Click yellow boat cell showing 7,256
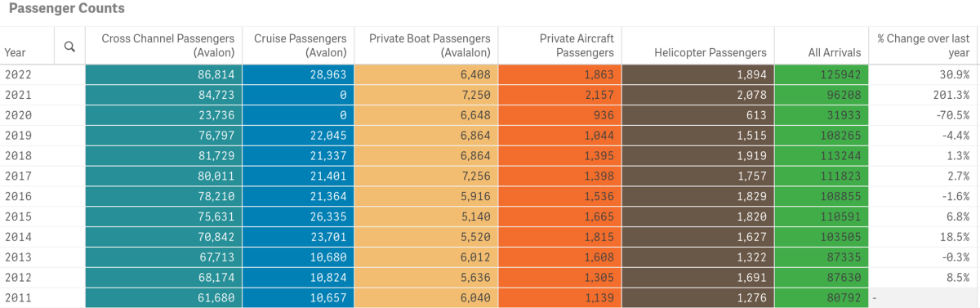Viewport: 980px width, 308px height. (x=425, y=176)
